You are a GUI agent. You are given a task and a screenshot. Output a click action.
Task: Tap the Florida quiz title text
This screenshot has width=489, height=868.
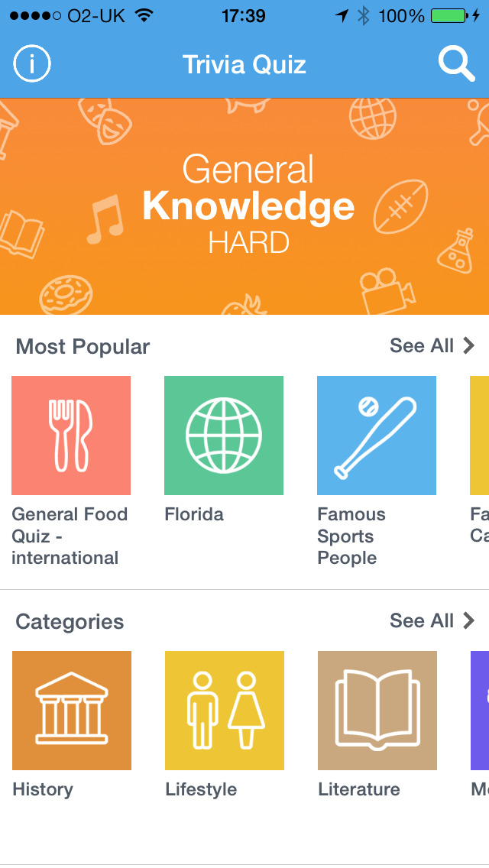[194, 515]
